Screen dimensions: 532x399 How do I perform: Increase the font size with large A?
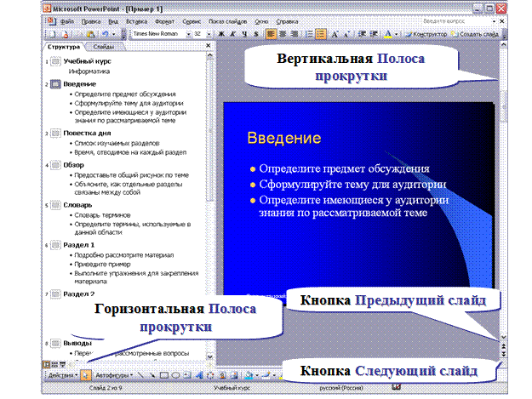pos(335,34)
